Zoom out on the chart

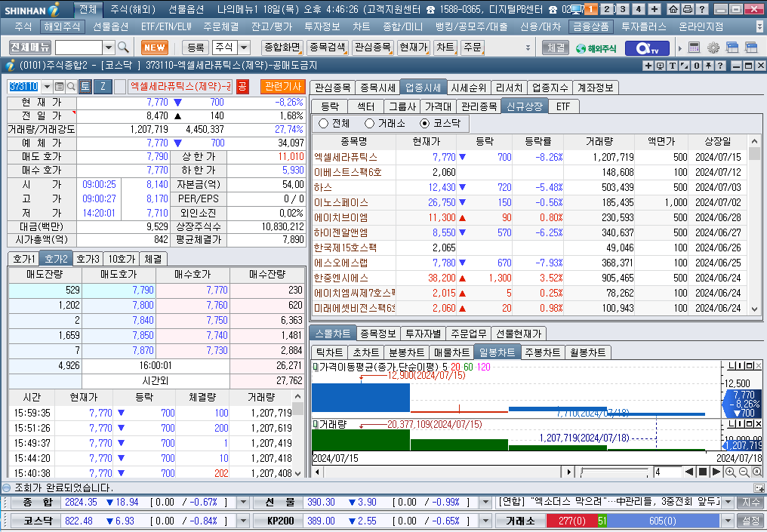tap(744, 472)
